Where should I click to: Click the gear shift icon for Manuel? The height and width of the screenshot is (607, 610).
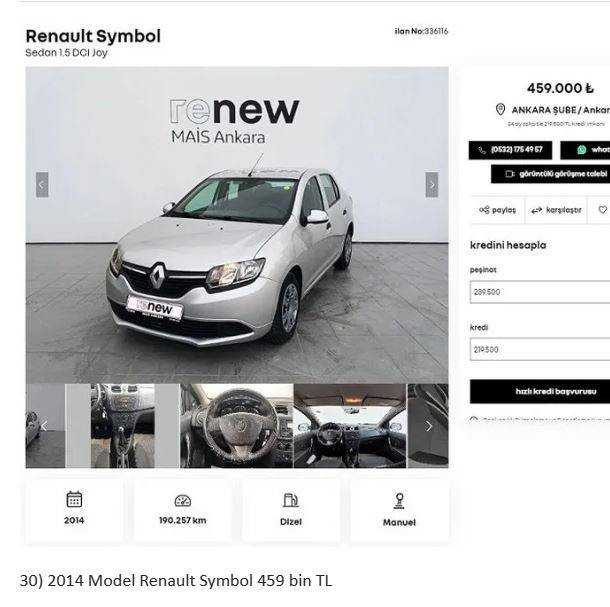click(399, 501)
